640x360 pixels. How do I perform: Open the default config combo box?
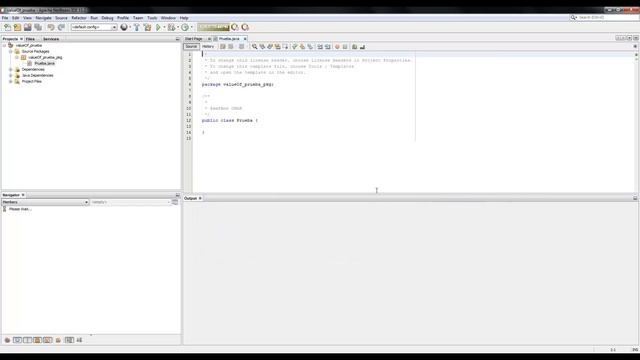pyautogui.click(x=94, y=27)
